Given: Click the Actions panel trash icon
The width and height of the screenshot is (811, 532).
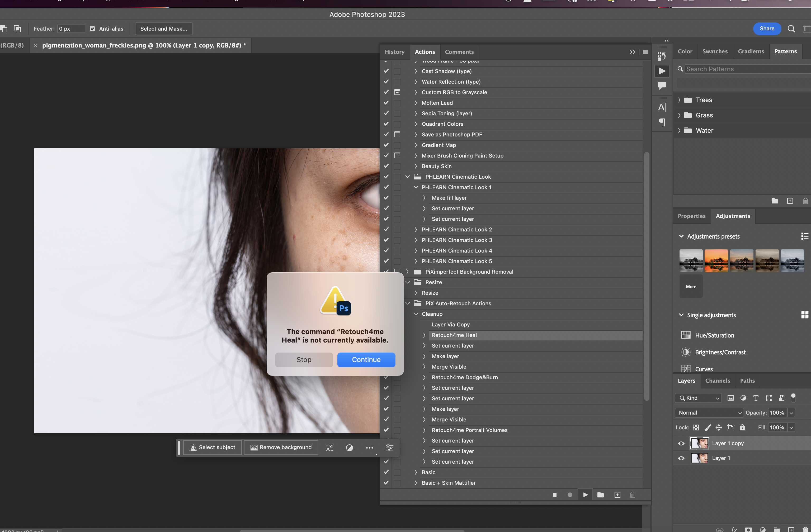Looking at the screenshot, I should 633,495.
